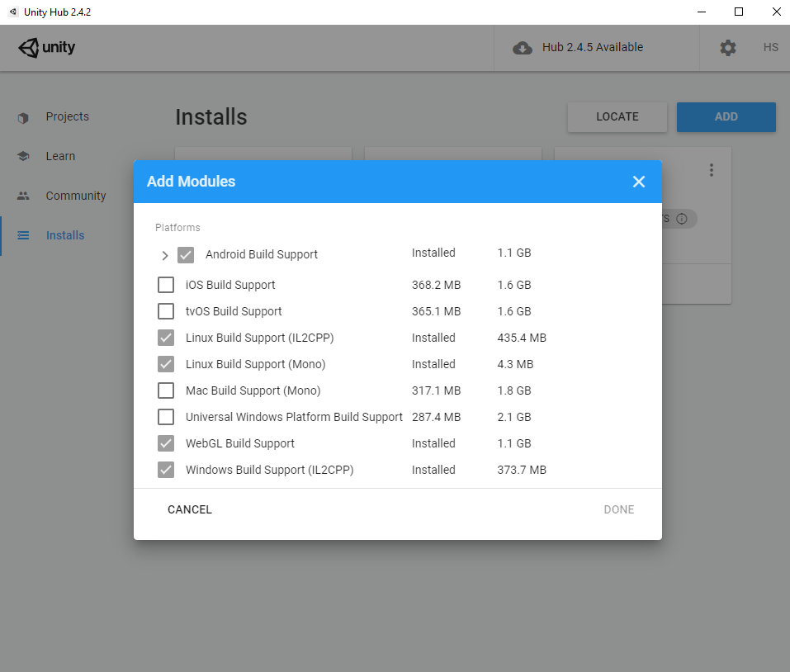Maximize the Unity Hub window

pos(739,12)
